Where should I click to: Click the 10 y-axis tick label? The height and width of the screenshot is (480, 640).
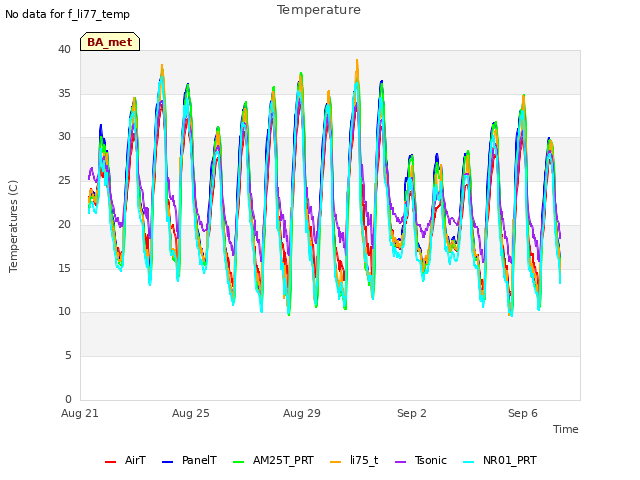tap(64, 312)
